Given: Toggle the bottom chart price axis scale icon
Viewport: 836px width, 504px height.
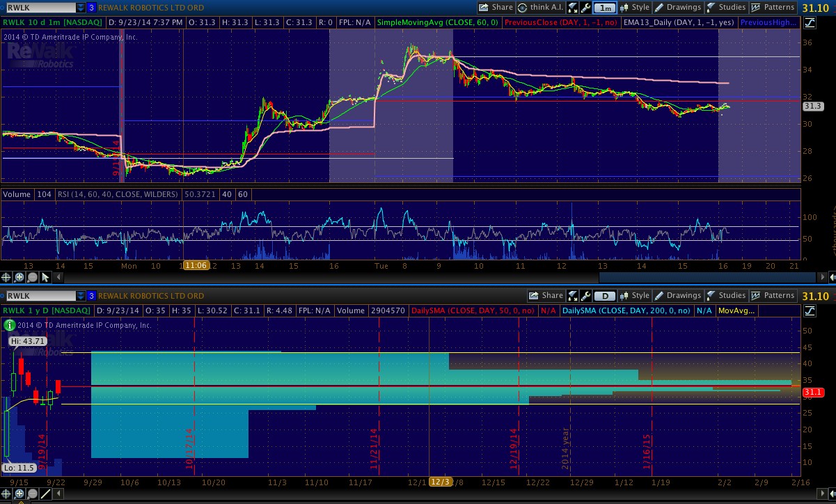Looking at the screenshot, I should tap(810, 311).
